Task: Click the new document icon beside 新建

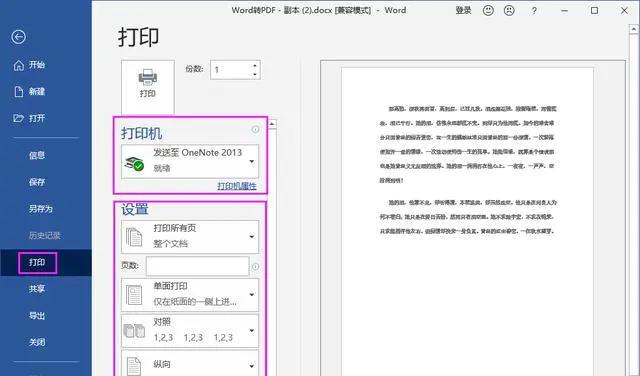Action: click(19, 91)
